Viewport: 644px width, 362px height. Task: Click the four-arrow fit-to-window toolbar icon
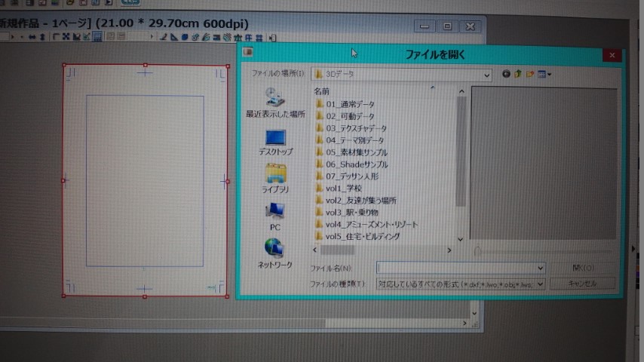[x=66, y=37]
